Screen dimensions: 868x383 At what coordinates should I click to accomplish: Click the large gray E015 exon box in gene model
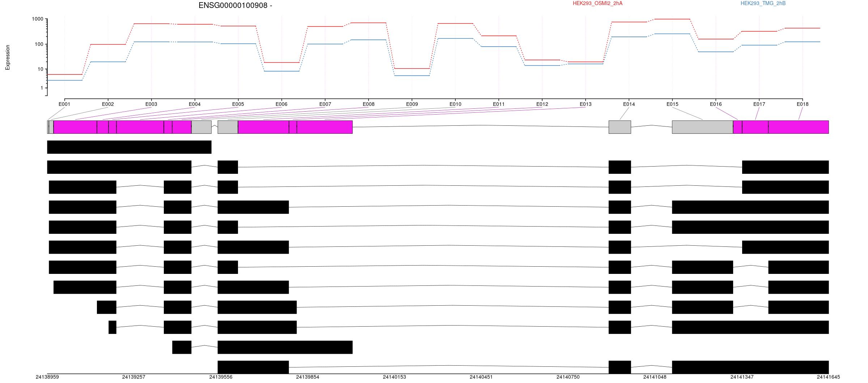point(703,127)
